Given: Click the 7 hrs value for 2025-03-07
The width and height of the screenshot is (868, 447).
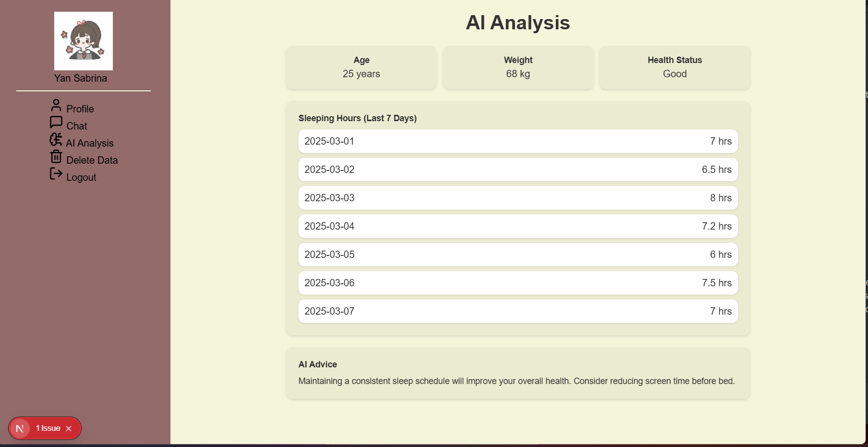Looking at the screenshot, I should 721,311.
